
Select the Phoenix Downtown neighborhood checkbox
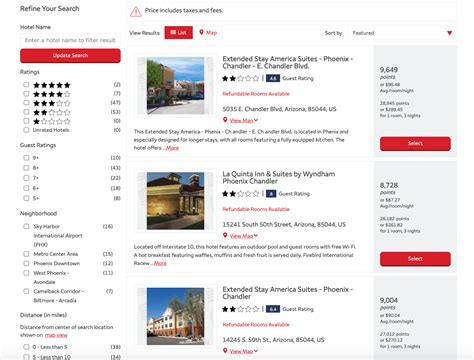click(x=26, y=263)
